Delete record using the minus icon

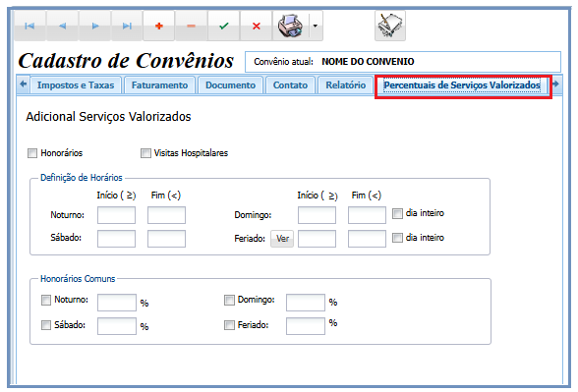pos(191,26)
